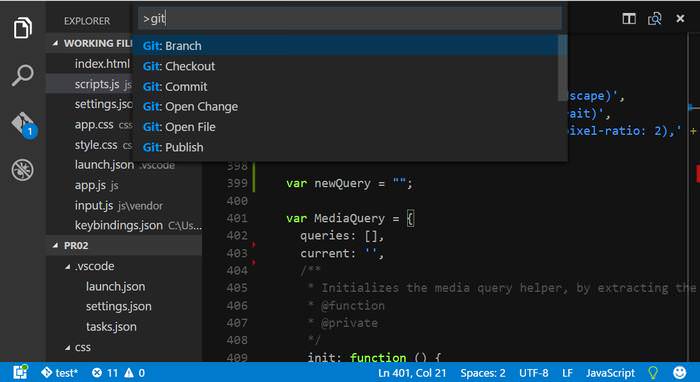Image resolution: width=700 pixels, height=382 pixels.
Task: Click into the command palette input box
Action: pyautogui.click(x=350, y=19)
